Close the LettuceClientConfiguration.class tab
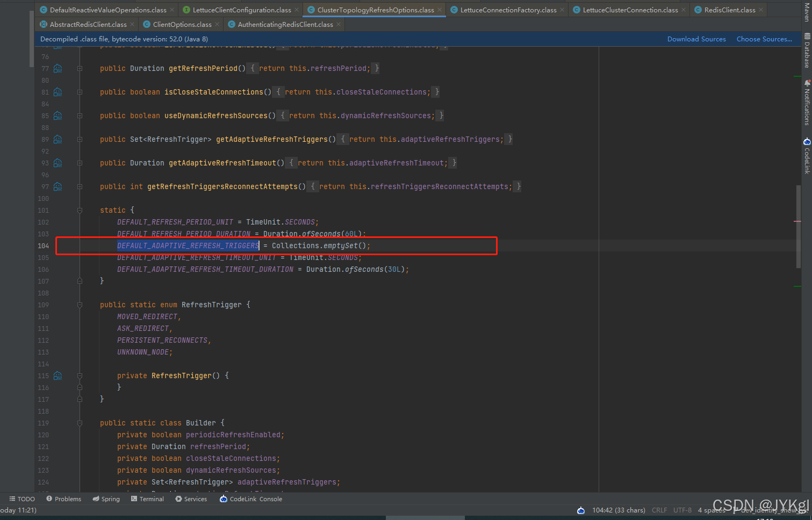812x520 pixels. click(297, 10)
